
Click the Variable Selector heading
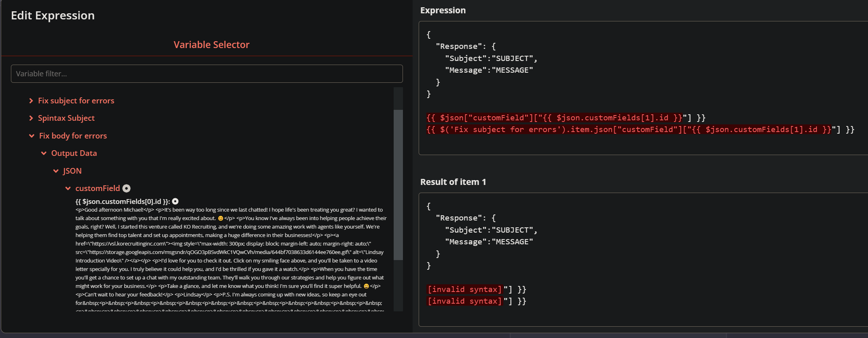[211, 45]
